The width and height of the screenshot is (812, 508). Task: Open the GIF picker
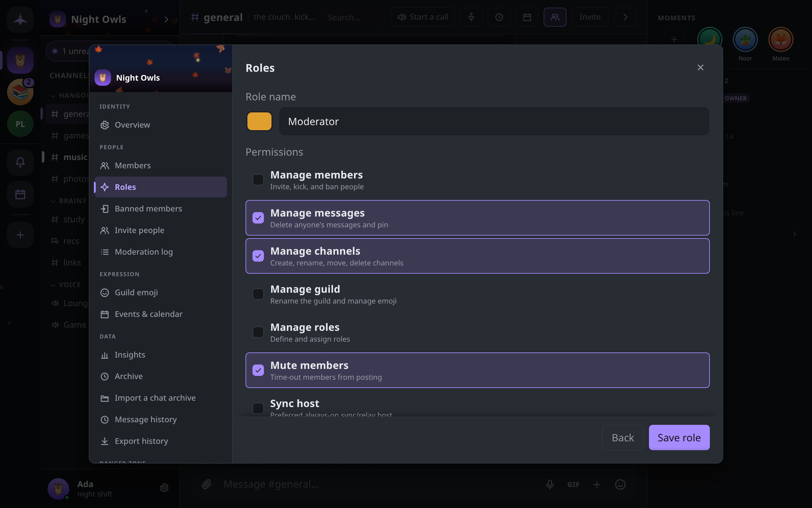click(573, 485)
